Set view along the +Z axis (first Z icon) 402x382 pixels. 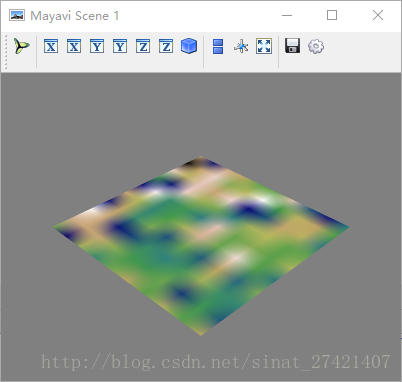[143, 46]
